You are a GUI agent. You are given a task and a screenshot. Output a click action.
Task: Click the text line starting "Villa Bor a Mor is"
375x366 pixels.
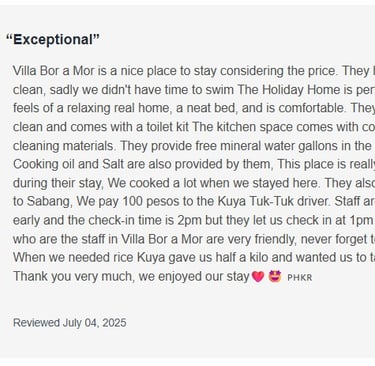tap(194, 71)
